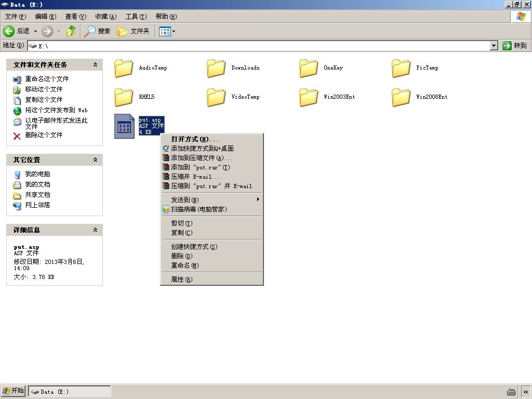Click the copy file (复制这个文件) icon
Viewport: 532px width, 399px height.
click(x=17, y=100)
